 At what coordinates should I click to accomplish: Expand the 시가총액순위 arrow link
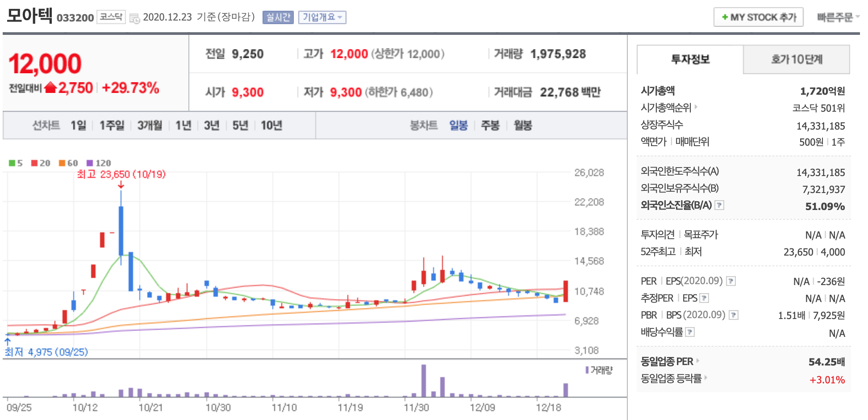[696, 107]
